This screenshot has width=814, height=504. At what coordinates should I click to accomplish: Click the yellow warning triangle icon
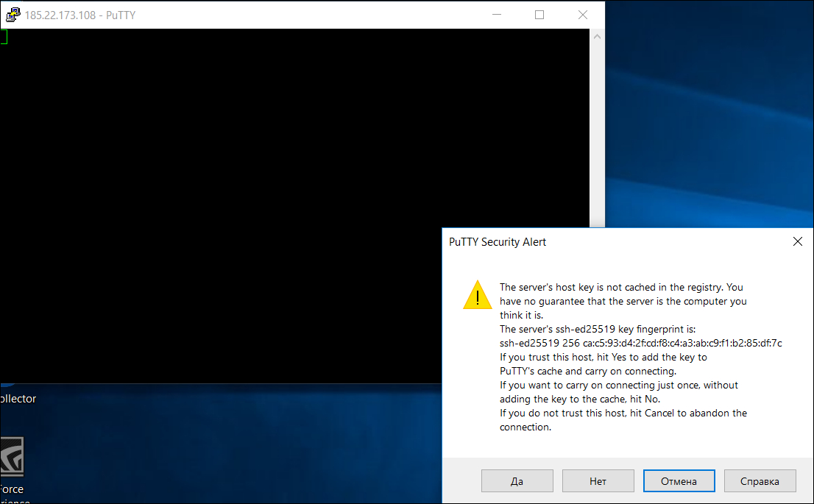pos(477,294)
